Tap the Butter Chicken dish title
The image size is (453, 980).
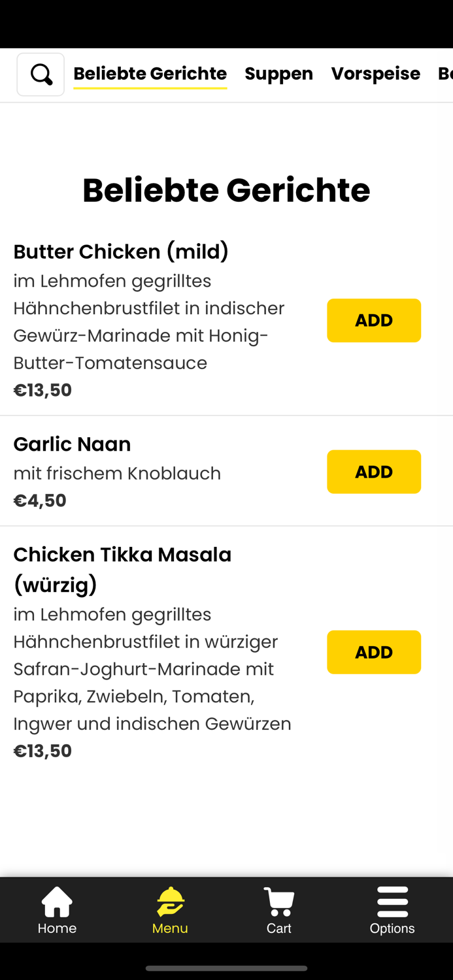121,252
